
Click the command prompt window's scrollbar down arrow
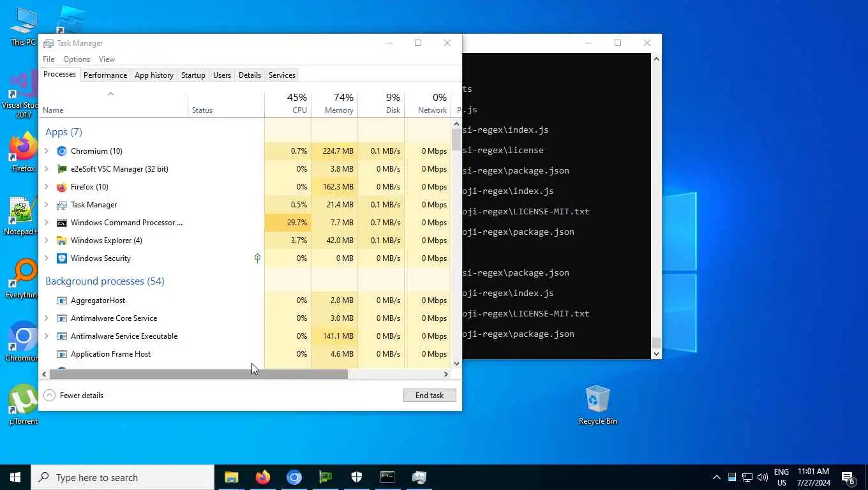click(x=656, y=353)
